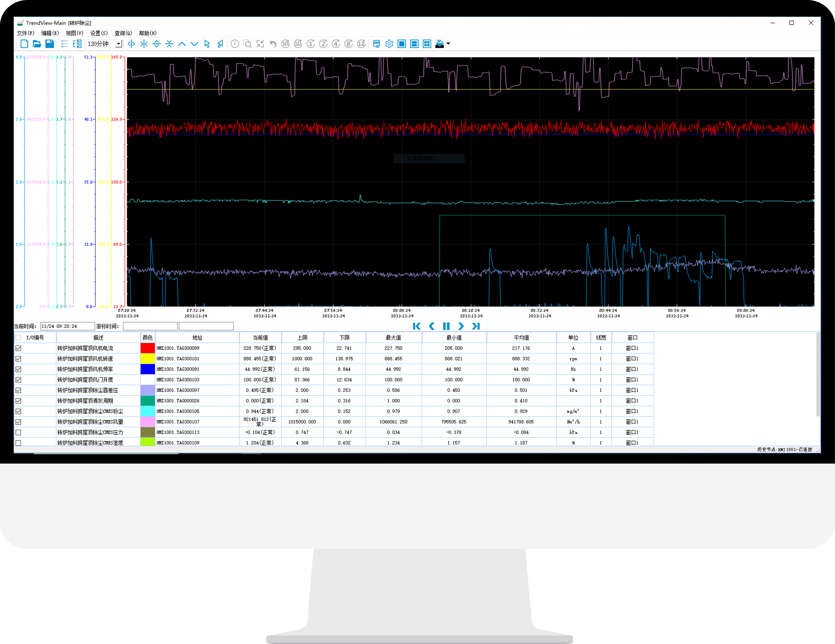Click the clock history icon
This screenshot has height=644, width=835.
[x=235, y=44]
